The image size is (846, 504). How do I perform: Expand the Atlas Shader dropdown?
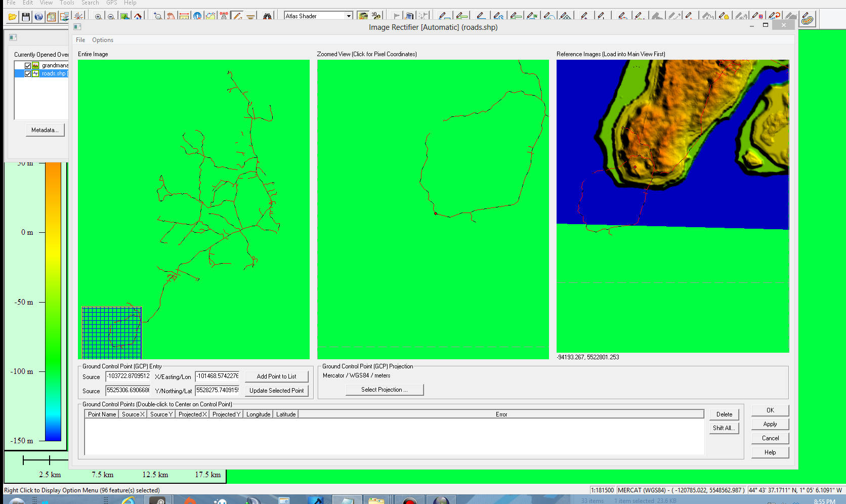pos(349,16)
